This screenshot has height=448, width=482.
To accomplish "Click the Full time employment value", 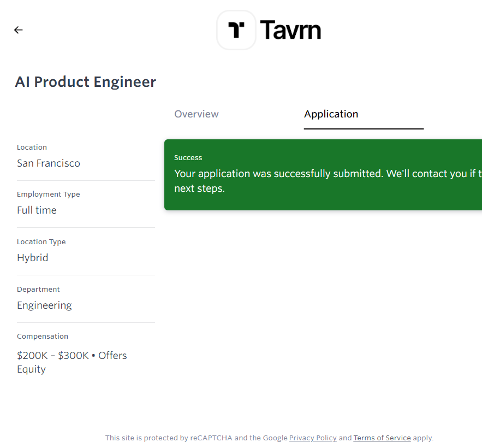I will pos(37,210).
